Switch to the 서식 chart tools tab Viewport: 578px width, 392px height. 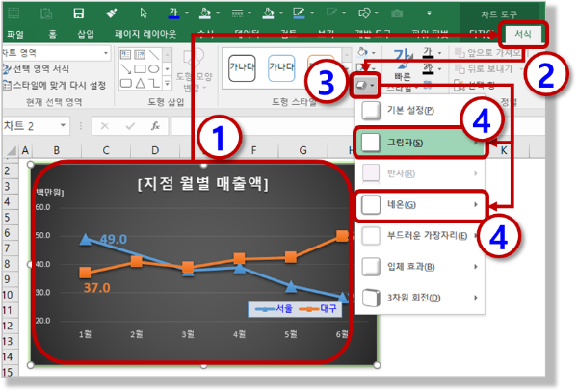(523, 34)
